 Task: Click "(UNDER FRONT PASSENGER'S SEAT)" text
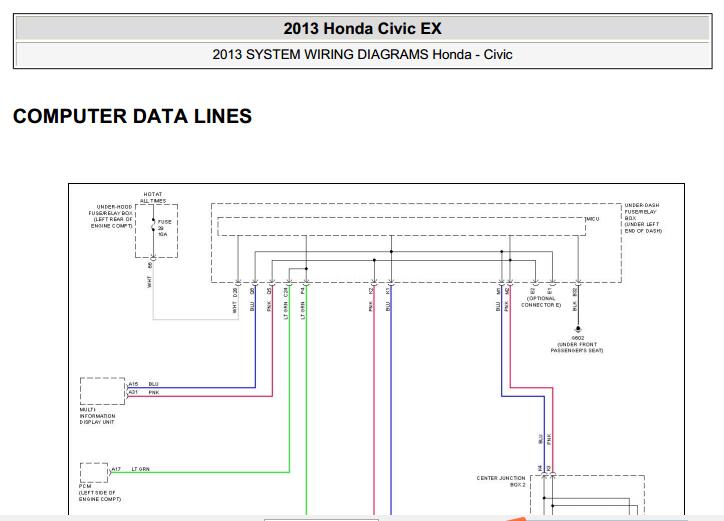click(577, 347)
